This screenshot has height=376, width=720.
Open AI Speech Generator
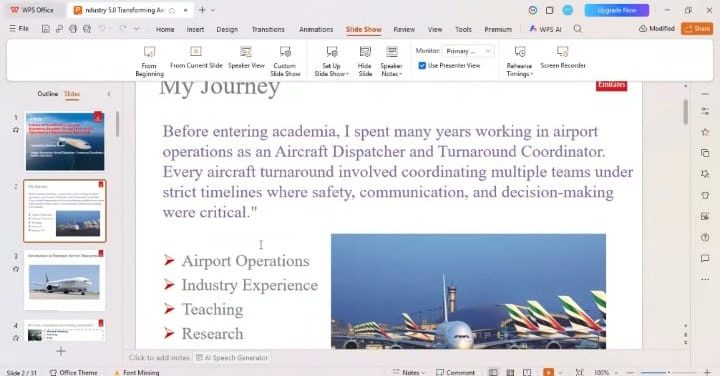232,357
